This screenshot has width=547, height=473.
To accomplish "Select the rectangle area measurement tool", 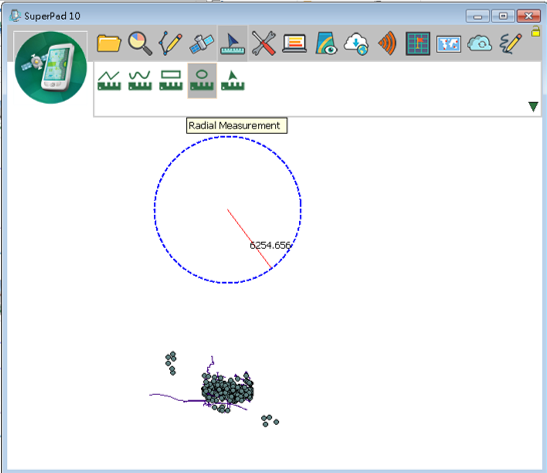I will pyautogui.click(x=171, y=81).
